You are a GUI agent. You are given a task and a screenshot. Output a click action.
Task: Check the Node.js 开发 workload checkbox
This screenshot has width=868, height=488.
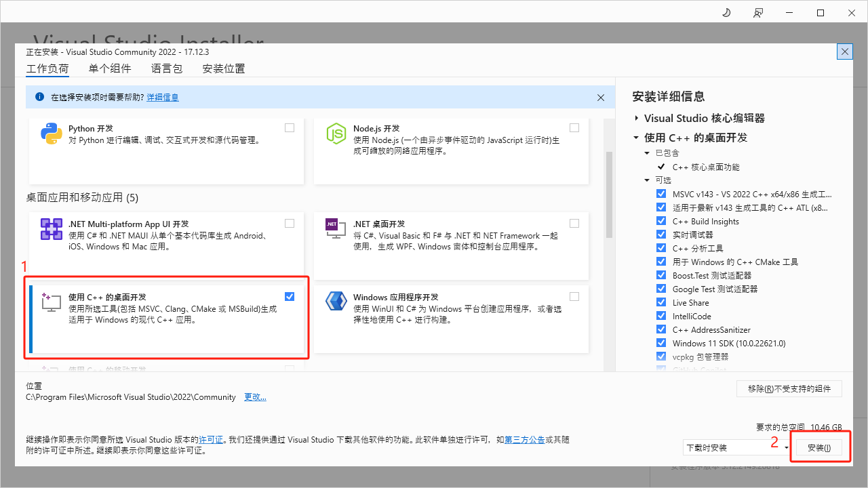coord(574,127)
